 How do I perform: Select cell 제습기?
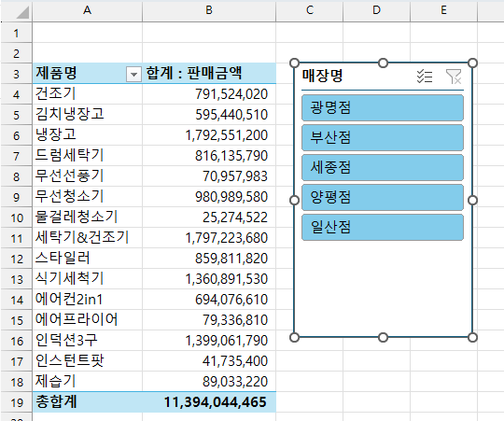(87, 382)
